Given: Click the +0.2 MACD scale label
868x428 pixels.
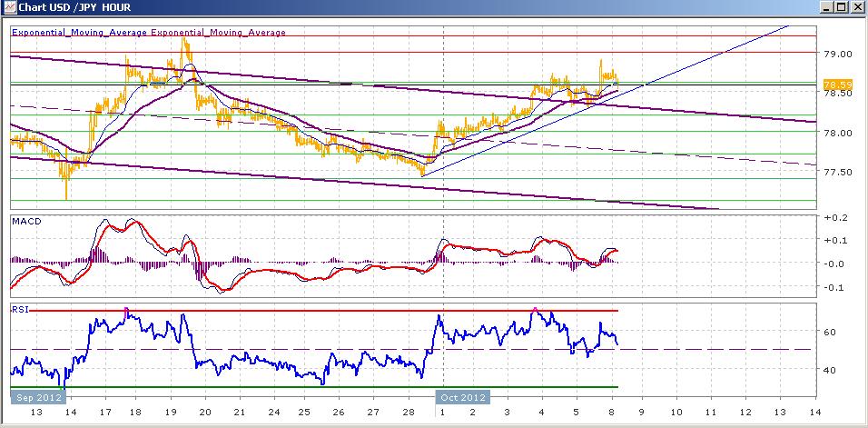Looking at the screenshot, I should 836,217.
